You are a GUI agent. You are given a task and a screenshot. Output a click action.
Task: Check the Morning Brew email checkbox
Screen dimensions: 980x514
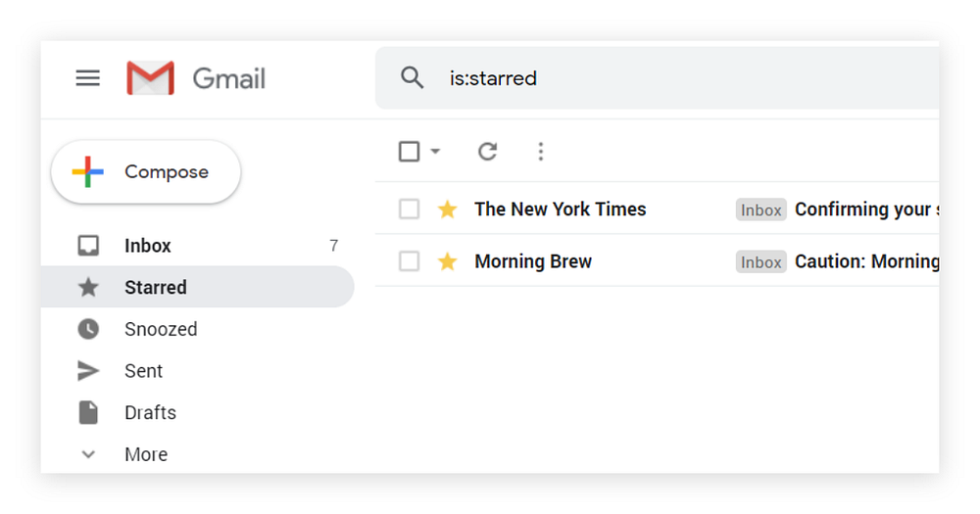[409, 261]
